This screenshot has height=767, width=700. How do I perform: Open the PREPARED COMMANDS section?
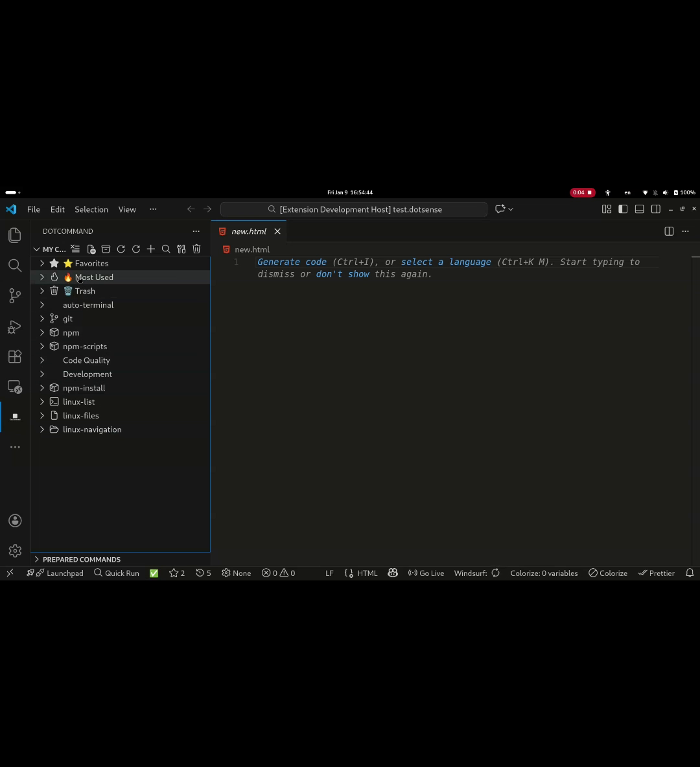pyautogui.click(x=82, y=559)
